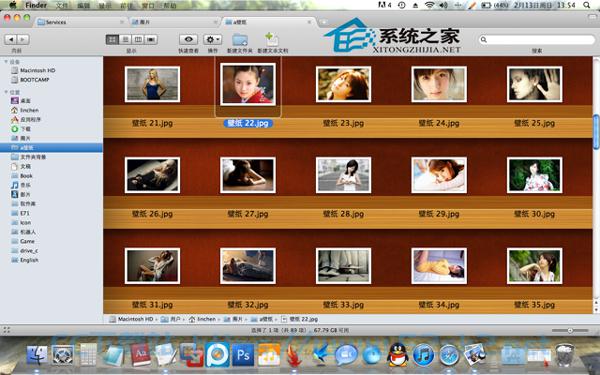Click the new folder toolbar icon
The width and height of the screenshot is (600, 375).
240,39
